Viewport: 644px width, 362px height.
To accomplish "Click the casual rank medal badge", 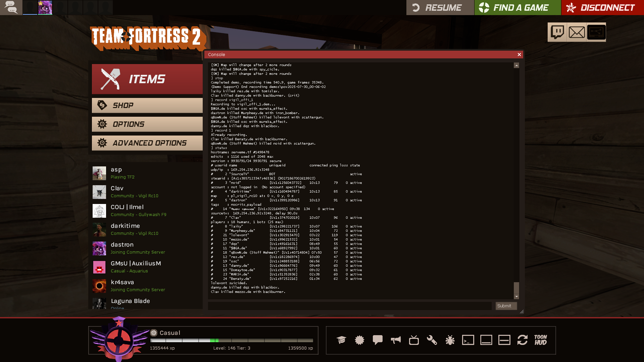I will tap(119, 340).
